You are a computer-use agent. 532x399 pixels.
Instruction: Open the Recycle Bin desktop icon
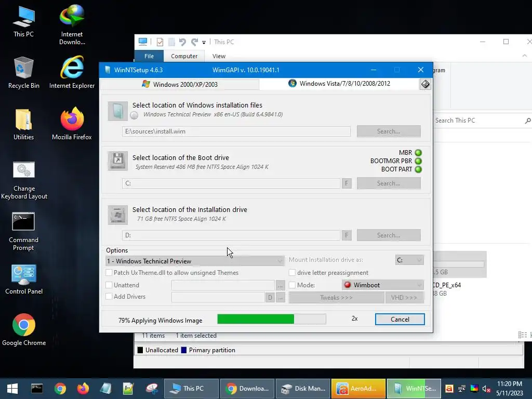click(24, 73)
